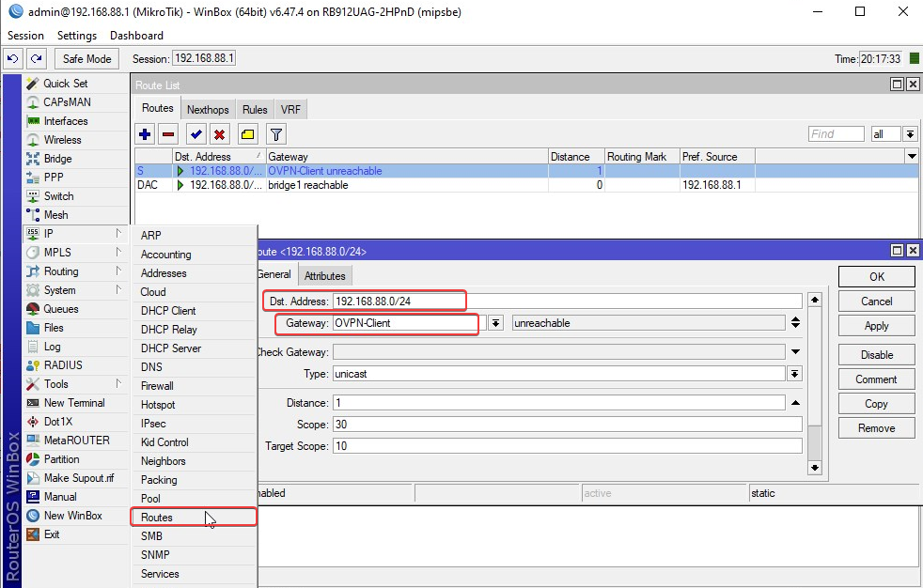This screenshot has width=923, height=588.
Task: Click the gateway add/remove stepper arrows
Action: (x=795, y=323)
